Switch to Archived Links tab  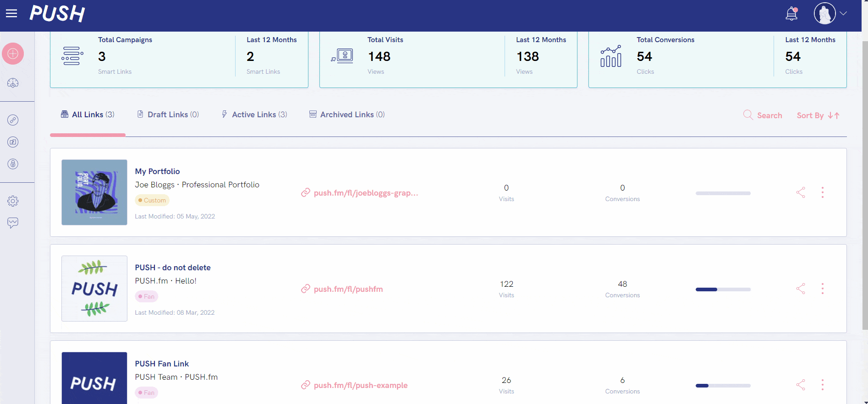point(347,115)
